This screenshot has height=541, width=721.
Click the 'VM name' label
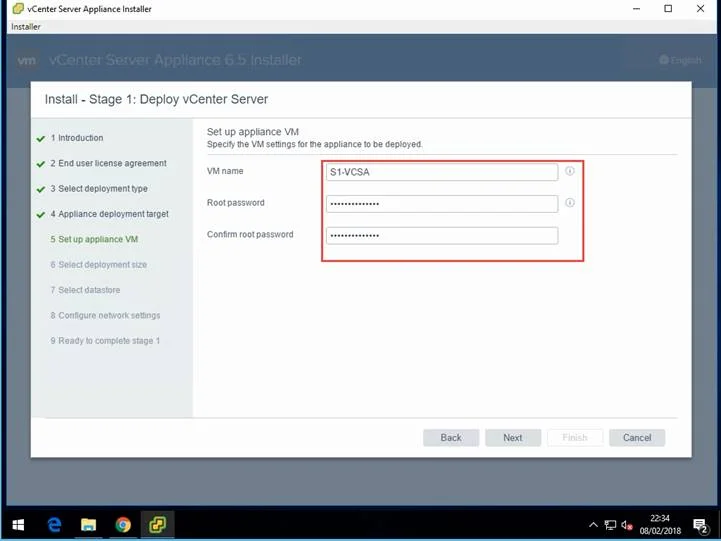click(225, 171)
